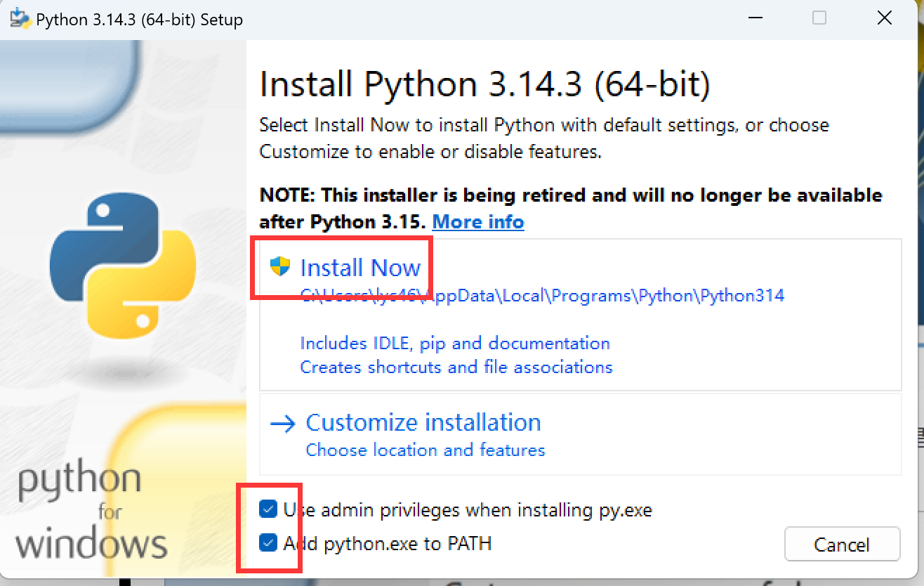Open the More info link
Image resolution: width=924 pixels, height=586 pixels.
(x=478, y=222)
